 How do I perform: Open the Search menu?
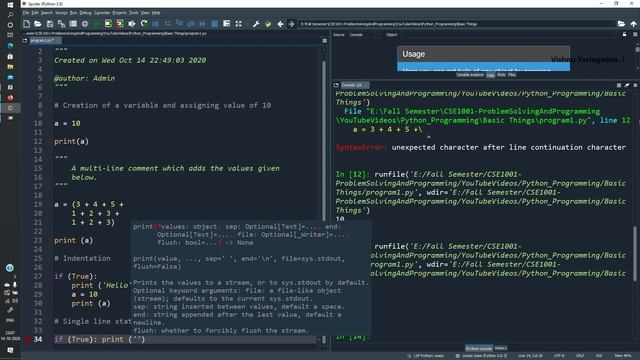pyautogui.click(x=47, y=13)
